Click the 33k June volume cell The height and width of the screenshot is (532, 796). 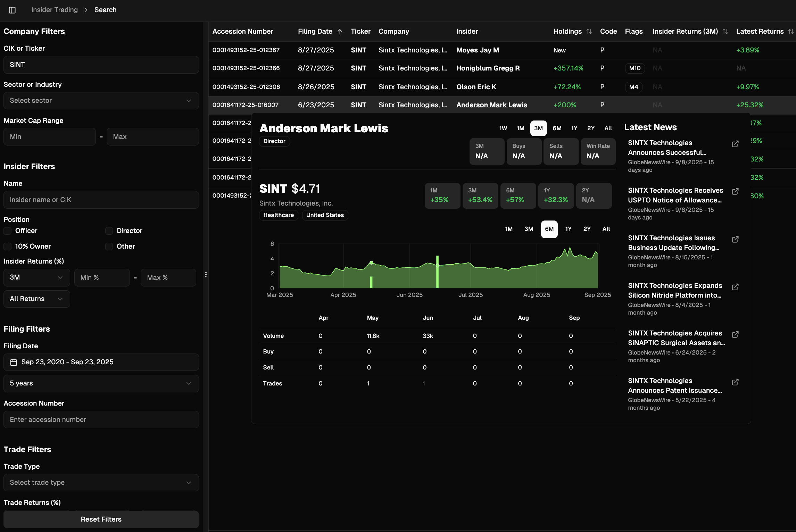[x=428, y=336]
